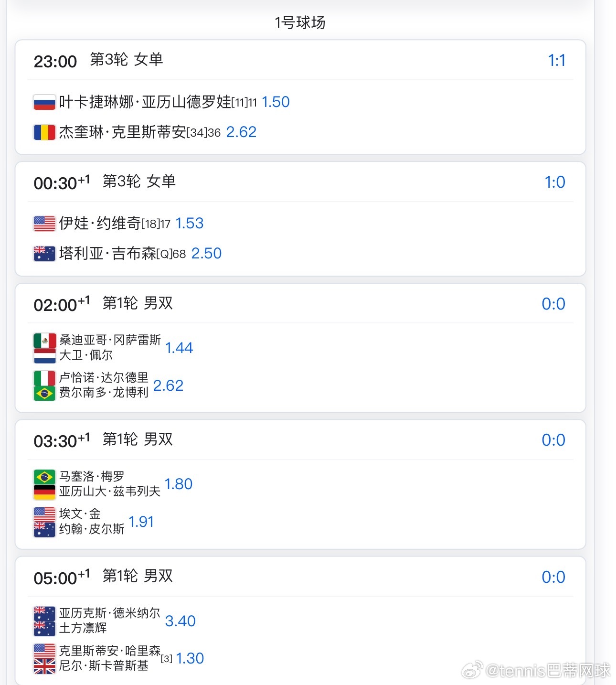Click the Weibo logo in the watermark
616x685 pixels.
pos(472,670)
